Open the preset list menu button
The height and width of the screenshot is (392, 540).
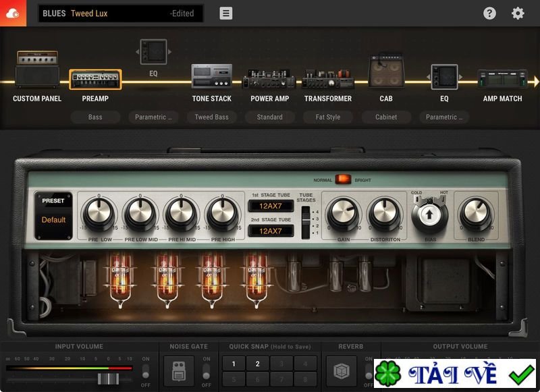coord(226,13)
